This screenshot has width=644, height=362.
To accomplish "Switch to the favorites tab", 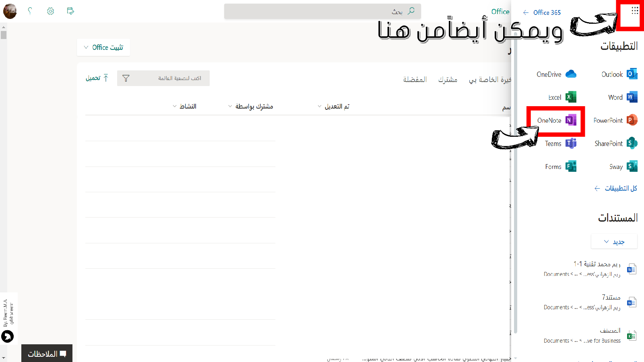I will click(x=415, y=80).
